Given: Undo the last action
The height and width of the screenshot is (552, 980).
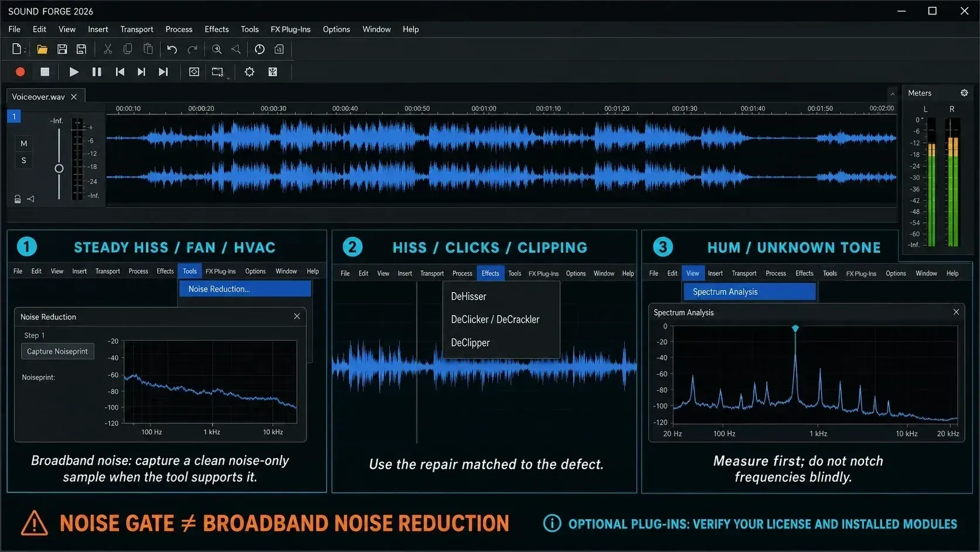Looking at the screenshot, I should point(172,49).
